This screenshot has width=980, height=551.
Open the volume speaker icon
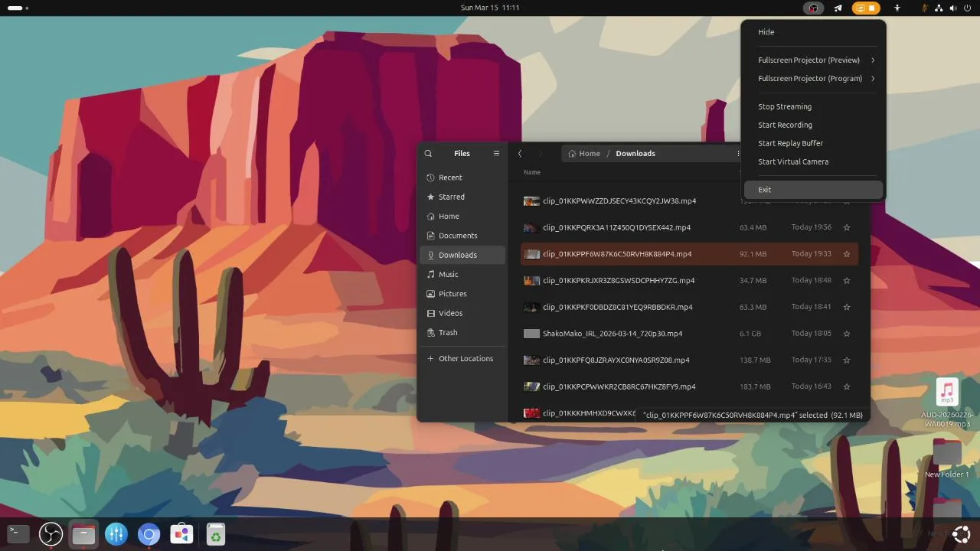pos(953,8)
